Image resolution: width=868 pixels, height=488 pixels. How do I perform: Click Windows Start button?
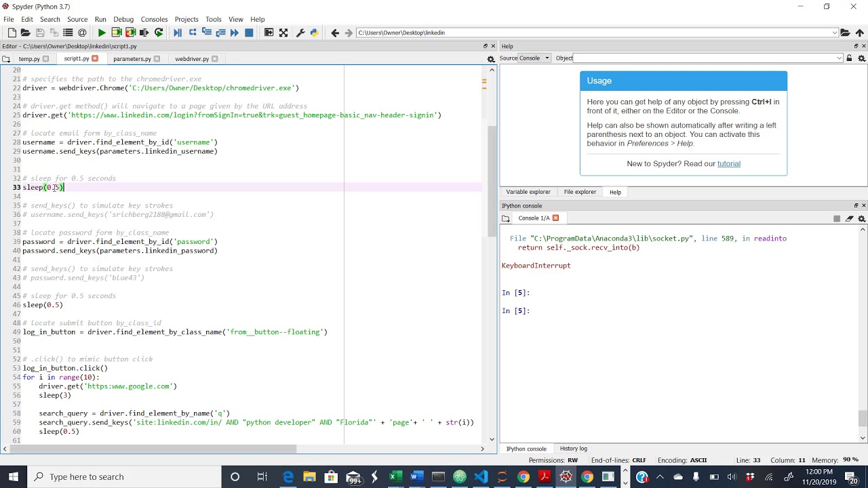point(14,476)
